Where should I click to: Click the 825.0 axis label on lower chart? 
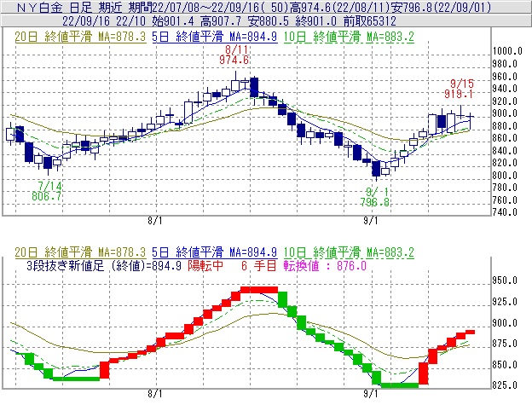505,385
